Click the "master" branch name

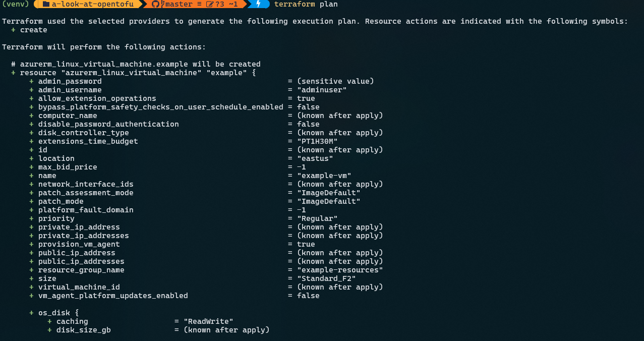click(x=179, y=5)
